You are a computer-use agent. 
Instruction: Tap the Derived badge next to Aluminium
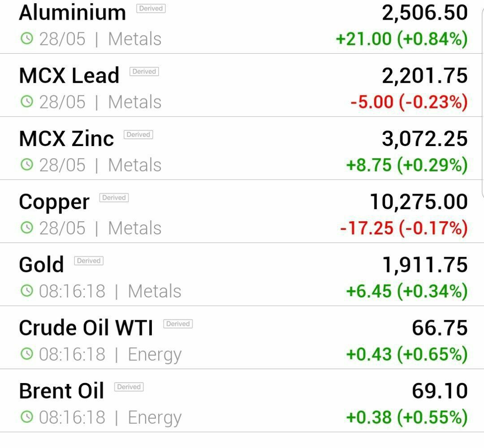tap(151, 9)
